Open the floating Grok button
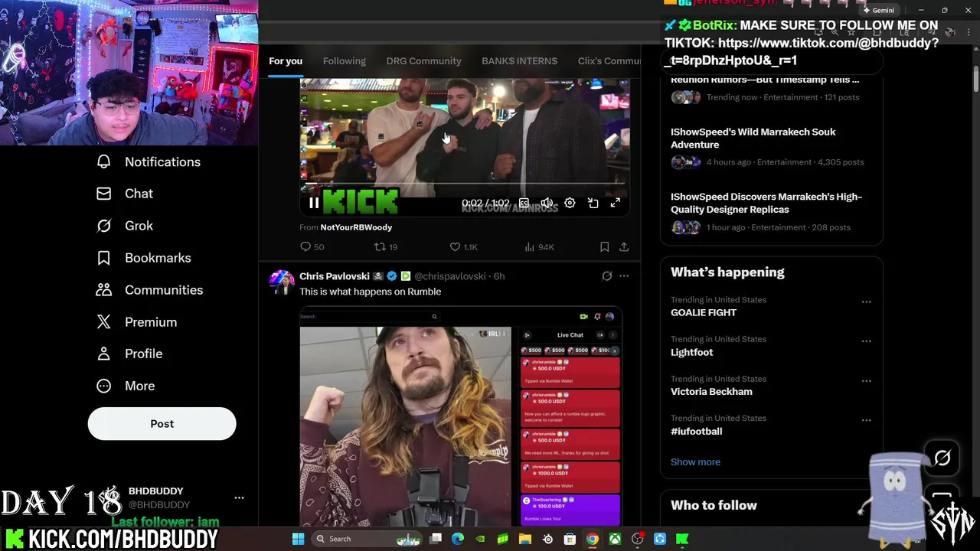This screenshot has height=551, width=980. click(942, 458)
